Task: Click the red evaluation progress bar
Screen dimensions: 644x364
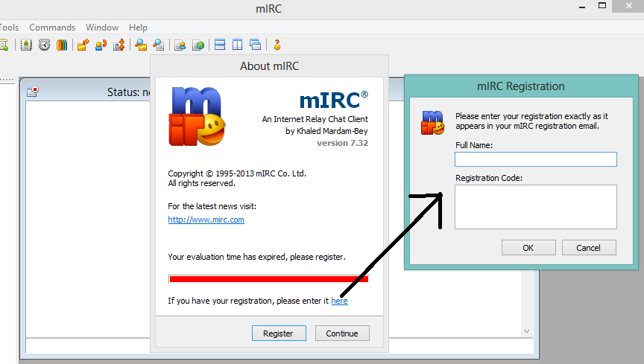Action: pos(268,279)
